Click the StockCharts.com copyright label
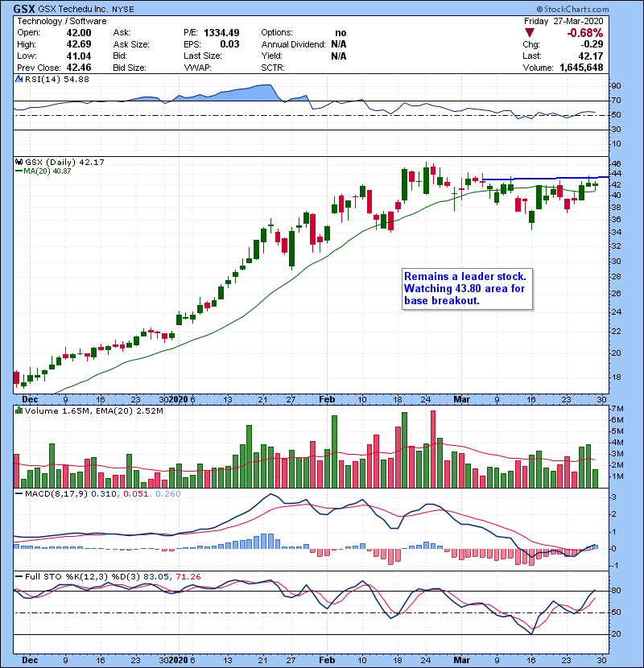 573,9
